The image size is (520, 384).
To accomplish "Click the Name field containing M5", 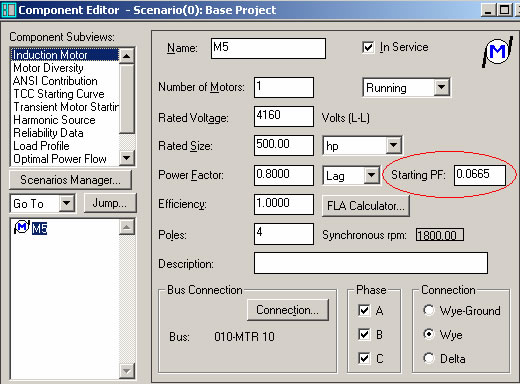I will coord(268,48).
